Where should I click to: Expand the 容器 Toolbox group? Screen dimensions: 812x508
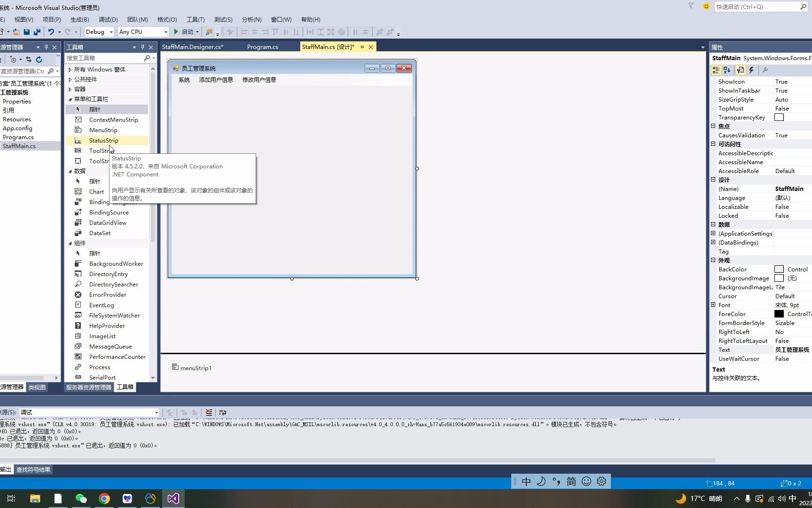click(x=70, y=89)
